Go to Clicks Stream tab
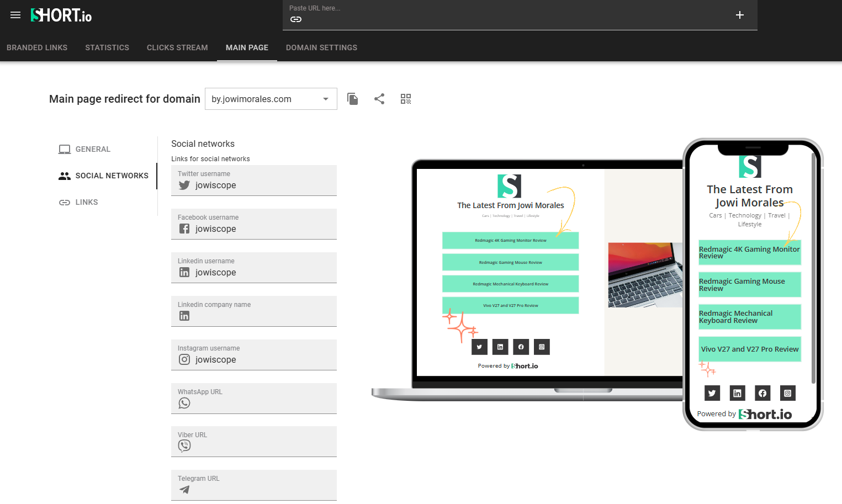 (177, 47)
